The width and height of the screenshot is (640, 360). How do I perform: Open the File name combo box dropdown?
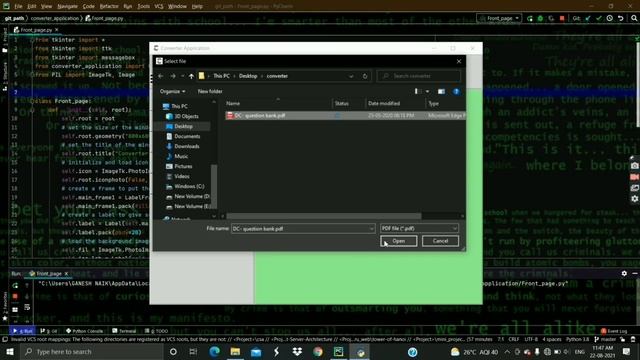(x=371, y=229)
